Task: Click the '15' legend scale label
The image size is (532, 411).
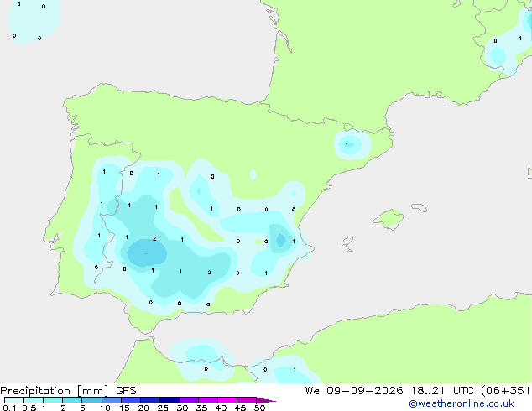Action: 124,408
